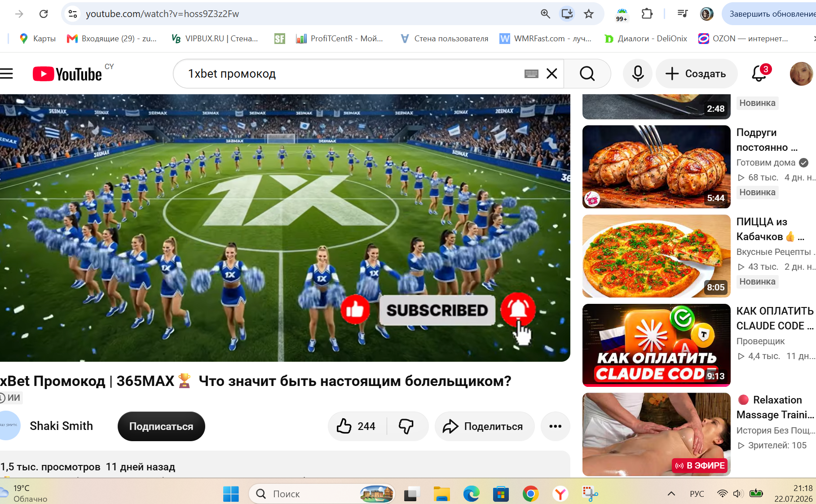The height and width of the screenshot is (504, 816).
Task: Open the extension showing 99+ badge
Action: [622, 14]
